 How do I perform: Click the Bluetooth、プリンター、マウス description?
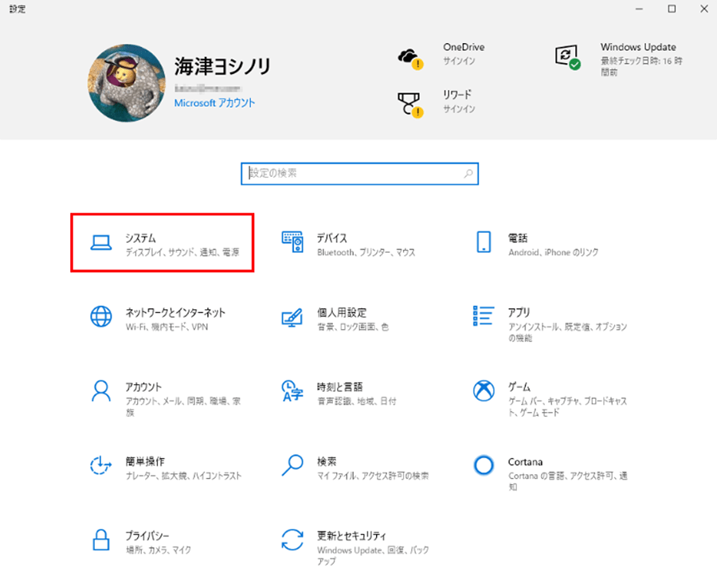coord(366,253)
